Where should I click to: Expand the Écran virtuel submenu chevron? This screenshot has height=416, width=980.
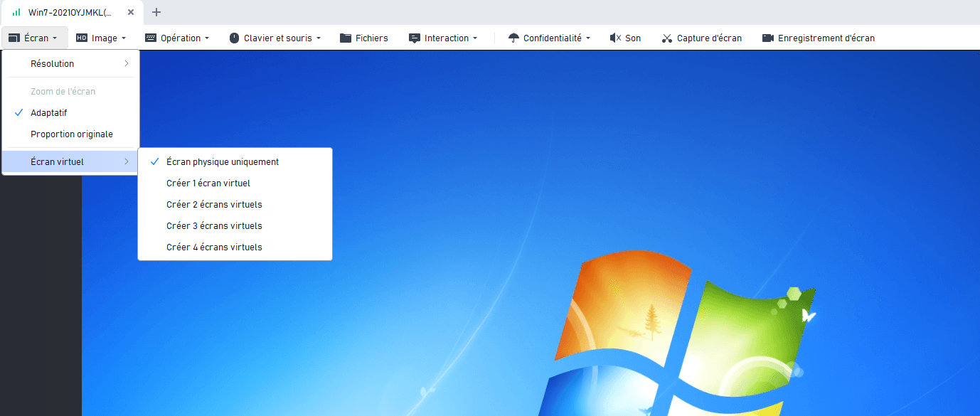point(127,162)
